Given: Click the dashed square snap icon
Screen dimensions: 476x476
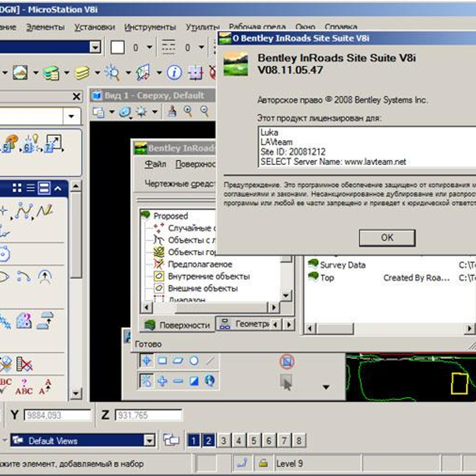Looking at the screenshot, I should pyautogui.click(x=195, y=73).
